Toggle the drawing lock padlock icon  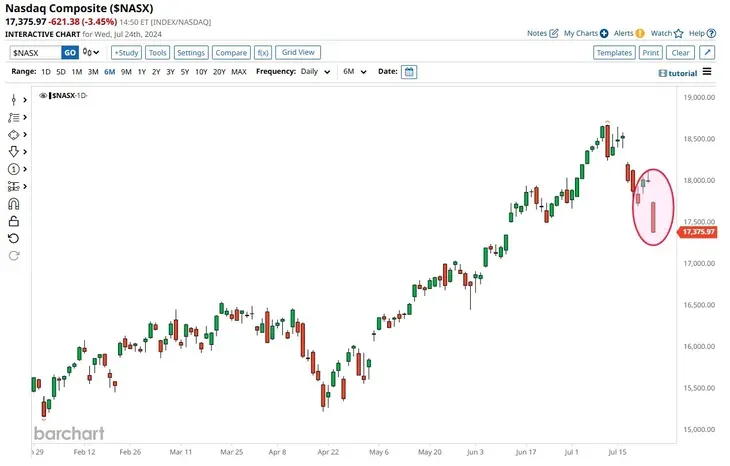pos(13,221)
